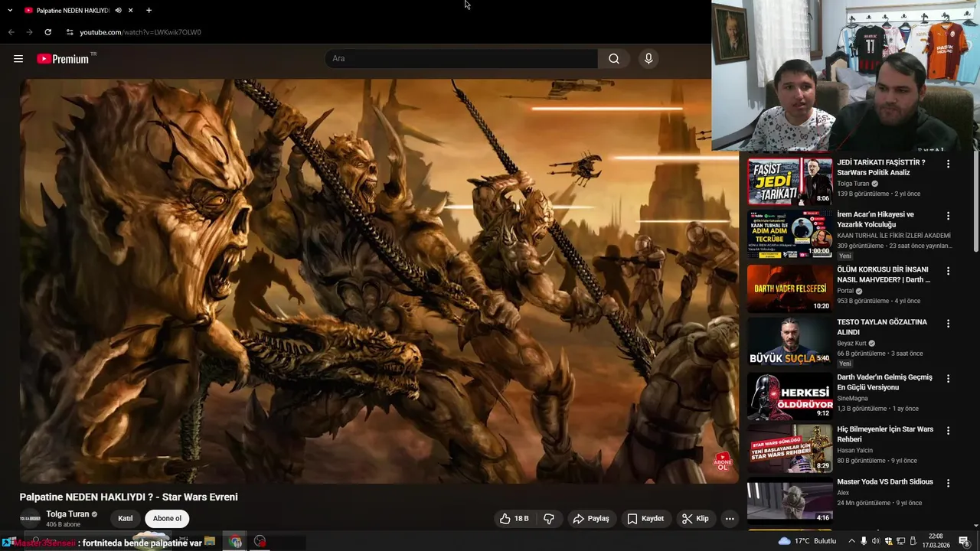Viewport: 980px width, 551px height.
Task: Click the microphone tray icon in taskbar
Action: click(x=864, y=541)
